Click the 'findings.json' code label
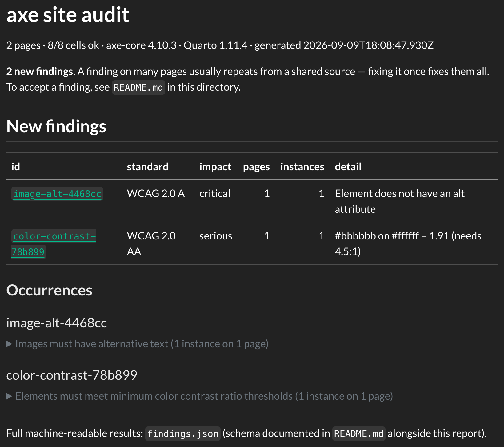 pyautogui.click(x=183, y=433)
